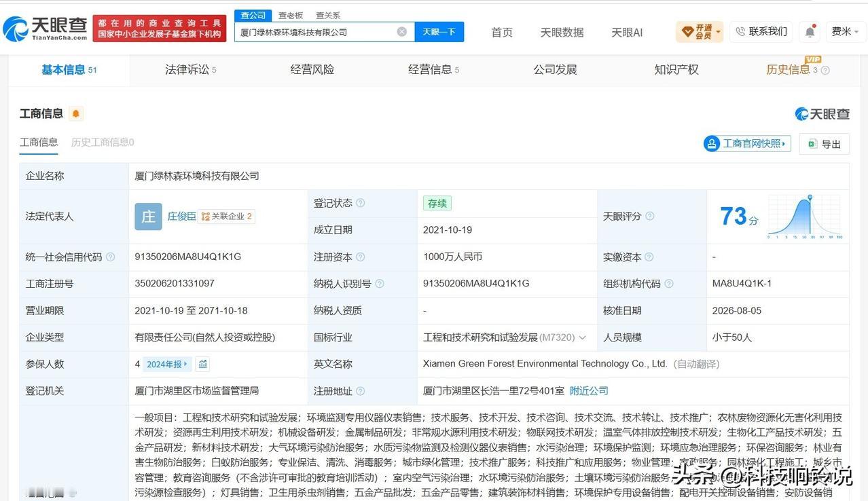Open 天眼数据 in top navigation
The width and height of the screenshot is (868, 501).
pyautogui.click(x=562, y=32)
